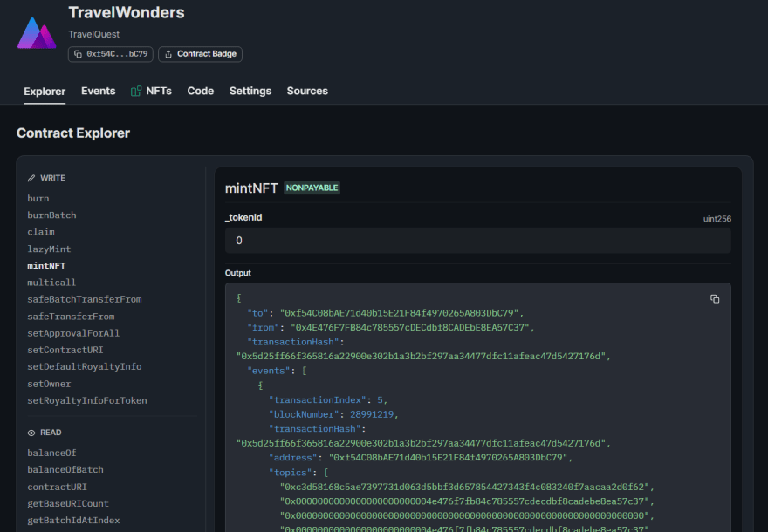The image size is (768, 532).
Task: Open the NFTs tab
Action: (151, 91)
